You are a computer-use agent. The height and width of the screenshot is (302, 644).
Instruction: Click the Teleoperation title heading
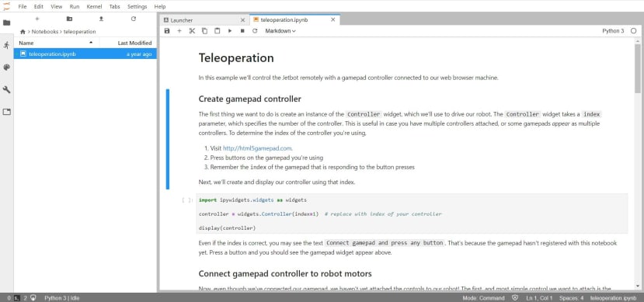[x=236, y=58]
